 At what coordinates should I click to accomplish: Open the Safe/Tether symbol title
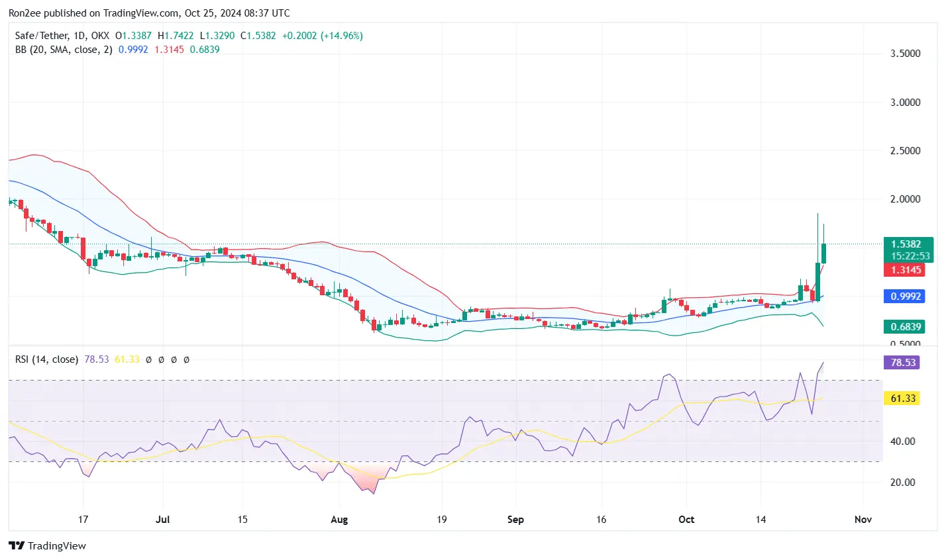pyautogui.click(x=63, y=36)
